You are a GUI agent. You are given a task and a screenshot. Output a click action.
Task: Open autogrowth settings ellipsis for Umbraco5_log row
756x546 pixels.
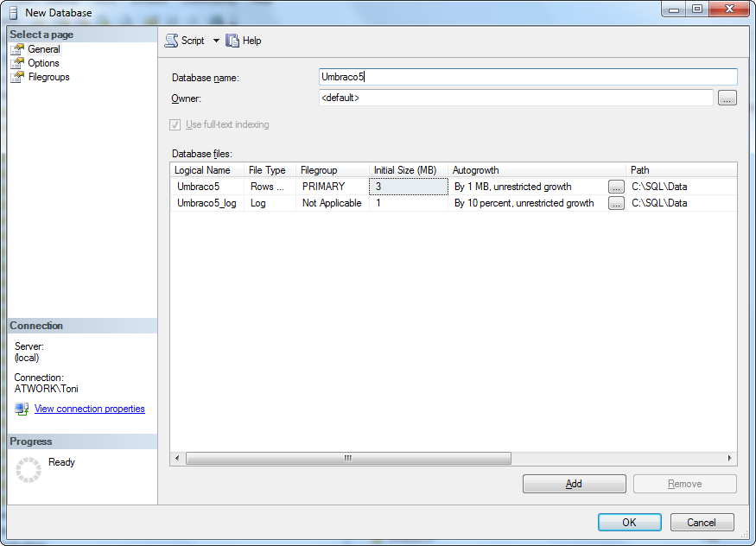coord(616,203)
